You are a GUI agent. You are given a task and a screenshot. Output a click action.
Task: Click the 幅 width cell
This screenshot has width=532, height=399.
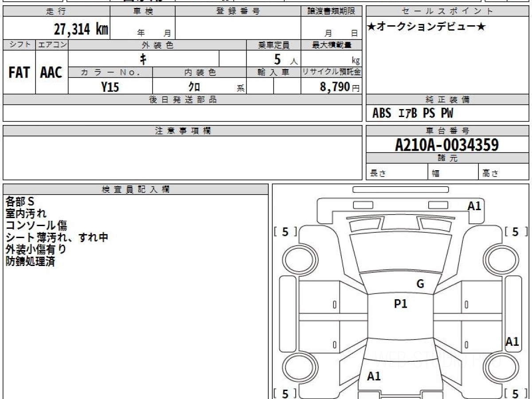453,172
